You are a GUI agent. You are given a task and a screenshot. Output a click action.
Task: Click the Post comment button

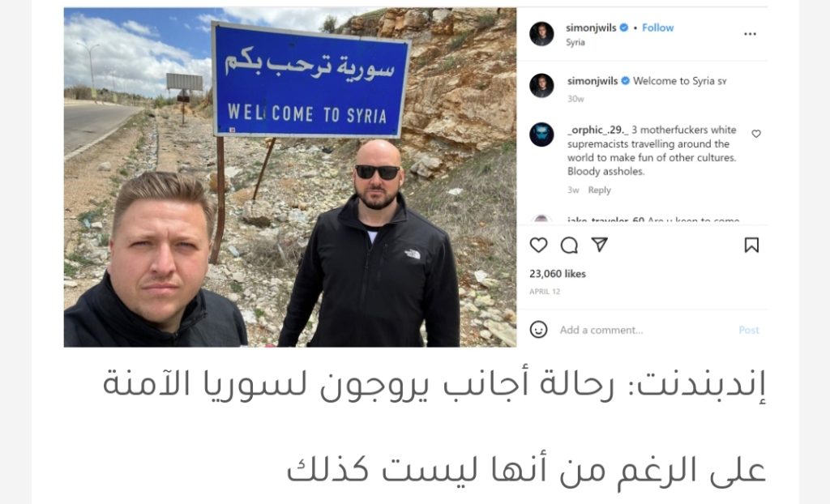748,330
